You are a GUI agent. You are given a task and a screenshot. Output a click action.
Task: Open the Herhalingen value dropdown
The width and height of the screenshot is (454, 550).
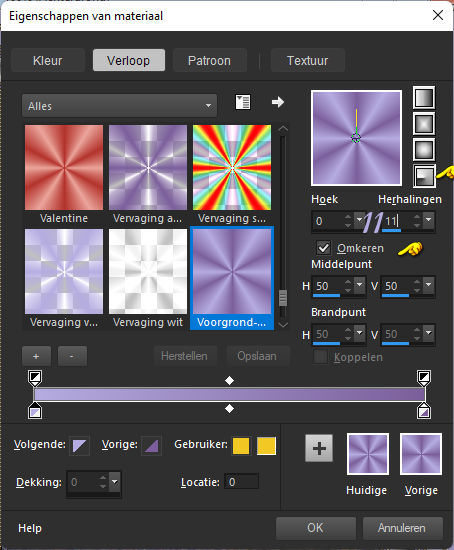pos(429,221)
